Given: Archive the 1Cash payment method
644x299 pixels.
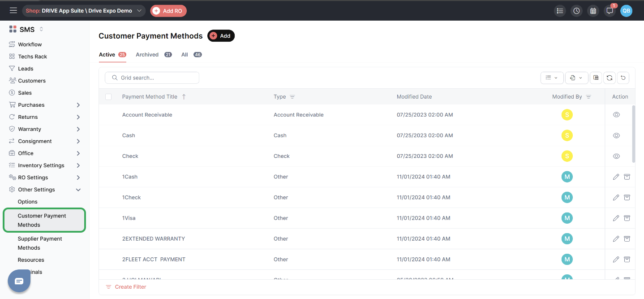Looking at the screenshot, I should click(627, 177).
